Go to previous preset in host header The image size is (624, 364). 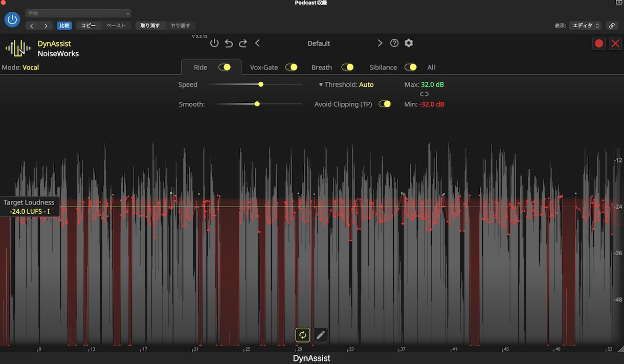pyautogui.click(x=32, y=26)
